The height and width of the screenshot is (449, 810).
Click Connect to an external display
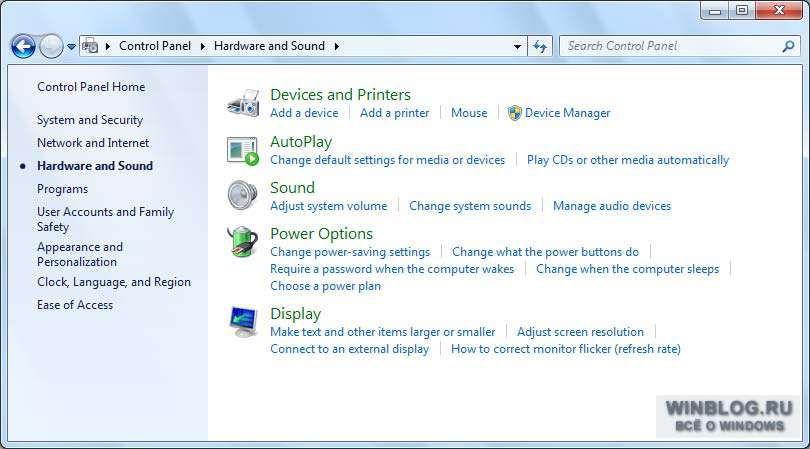350,349
